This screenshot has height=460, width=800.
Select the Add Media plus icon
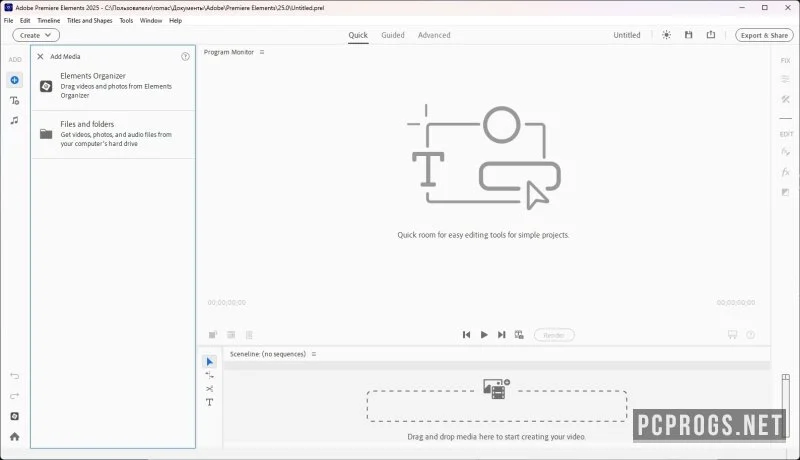pos(14,80)
